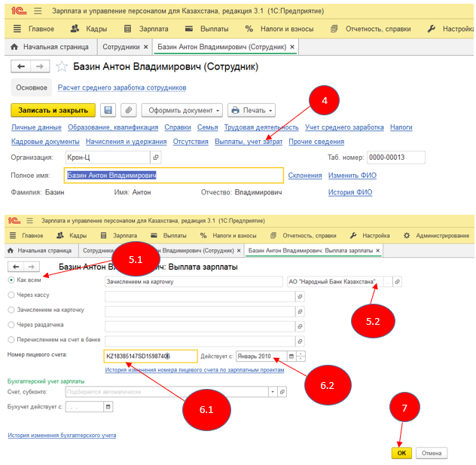The height and width of the screenshot is (465, 476).
Task: Go to Начальная страница tab in top window
Action: pos(50,47)
